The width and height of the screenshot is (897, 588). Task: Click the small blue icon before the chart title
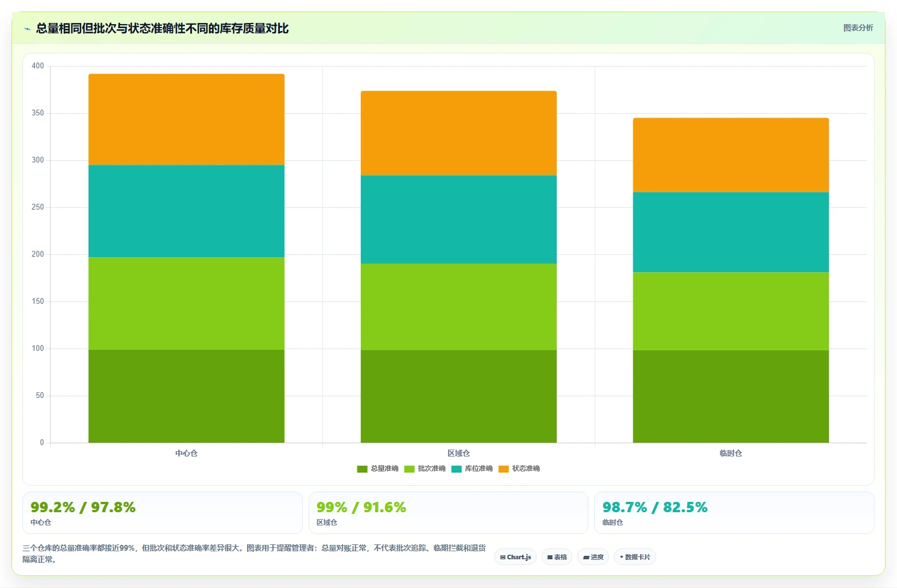pos(27,29)
